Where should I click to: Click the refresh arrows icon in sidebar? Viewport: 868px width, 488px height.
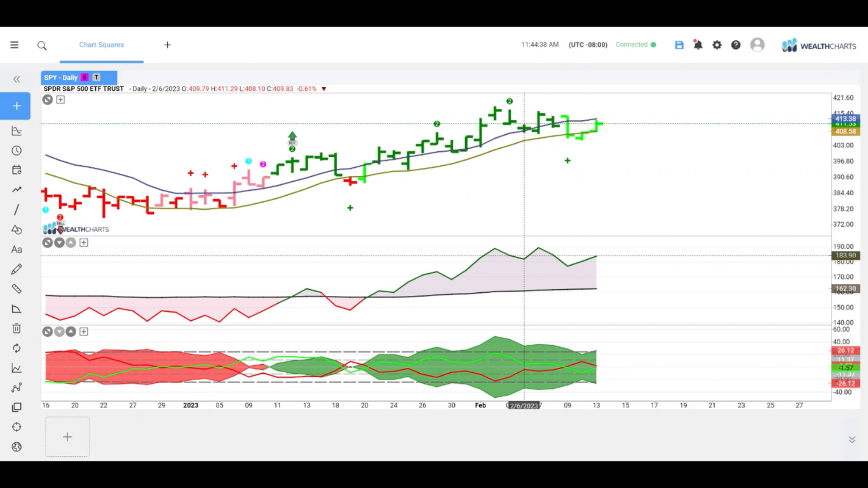(x=17, y=348)
